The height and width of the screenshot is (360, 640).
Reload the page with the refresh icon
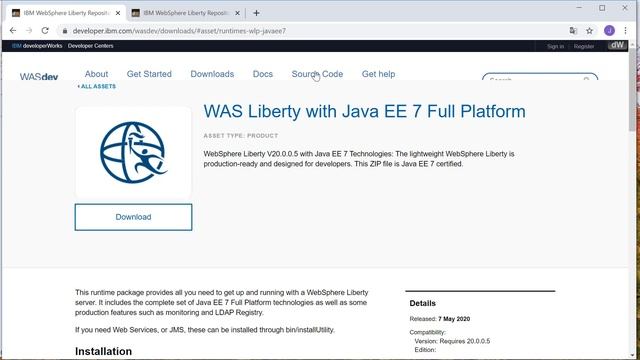coord(45,31)
